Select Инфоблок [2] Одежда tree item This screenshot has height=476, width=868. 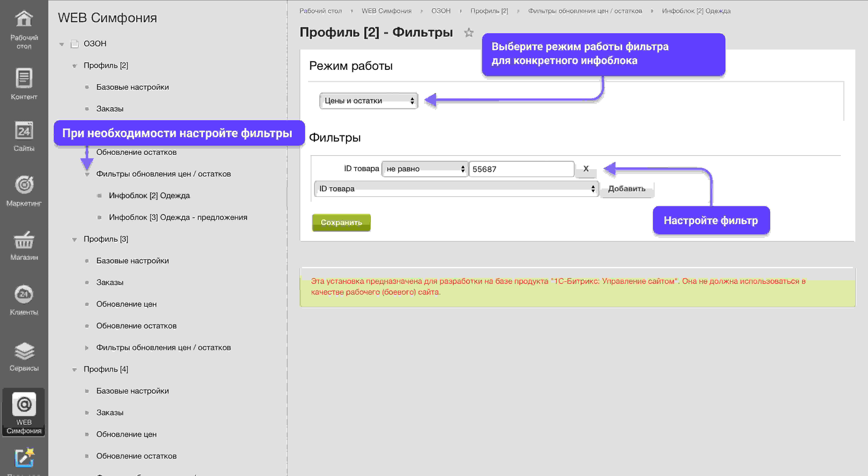(x=149, y=196)
